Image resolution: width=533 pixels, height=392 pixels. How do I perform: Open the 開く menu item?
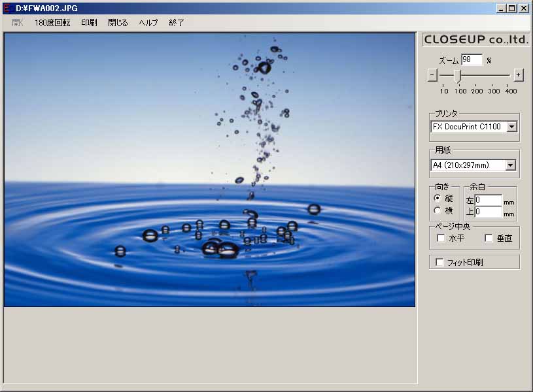coord(18,23)
